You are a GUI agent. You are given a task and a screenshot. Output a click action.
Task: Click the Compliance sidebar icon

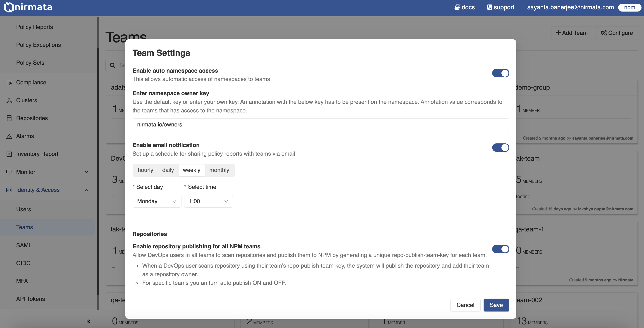[9, 83]
